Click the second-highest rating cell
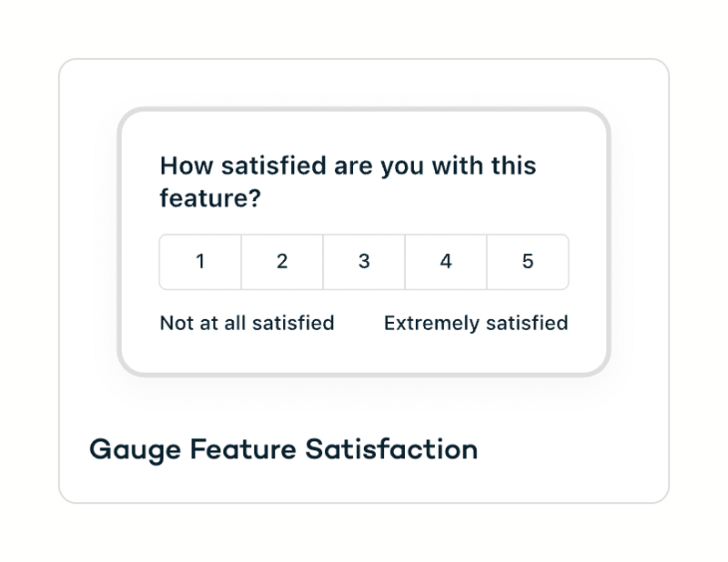The height and width of the screenshot is (562, 728). [445, 262]
